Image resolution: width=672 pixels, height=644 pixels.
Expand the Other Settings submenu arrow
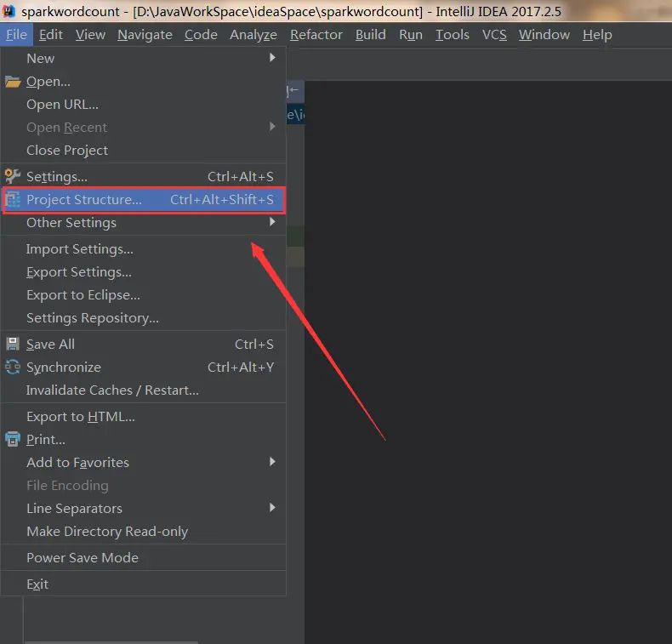click(x=272, y=221)
